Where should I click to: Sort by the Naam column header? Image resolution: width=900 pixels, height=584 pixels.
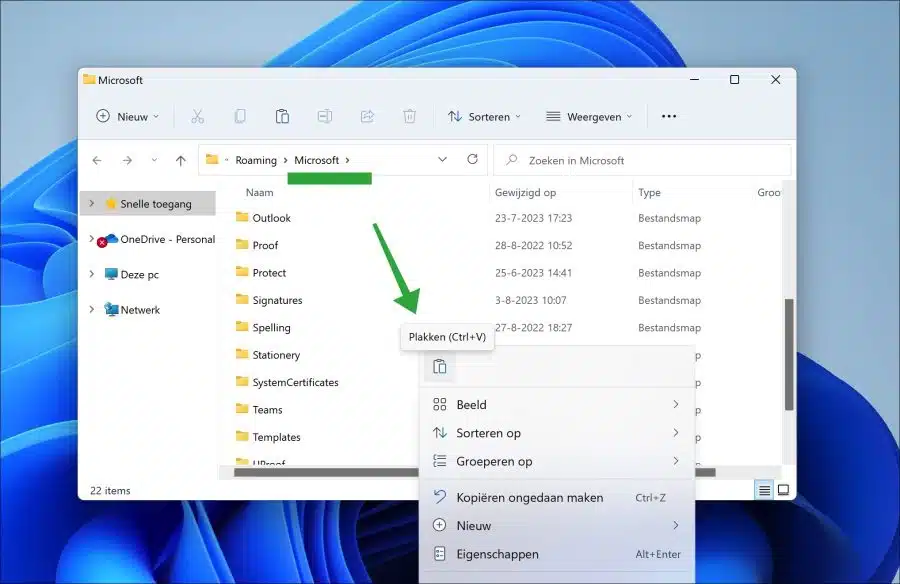click(x=259, y=192)
